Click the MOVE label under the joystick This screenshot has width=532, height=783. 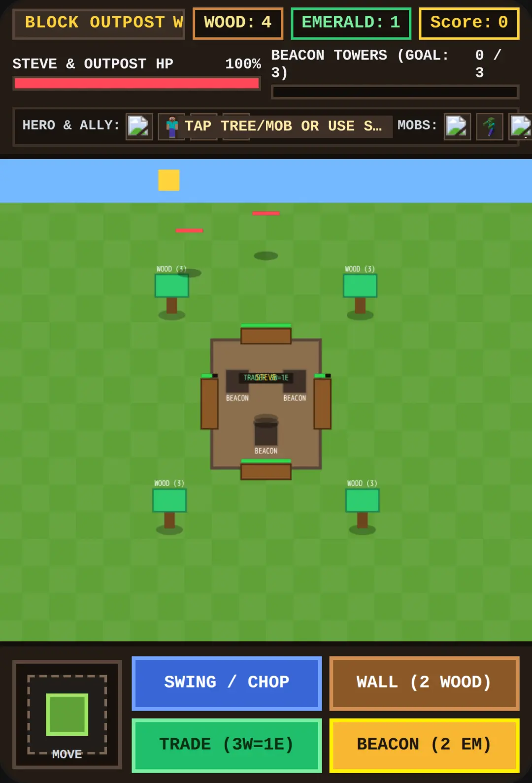tap(67, 754)
